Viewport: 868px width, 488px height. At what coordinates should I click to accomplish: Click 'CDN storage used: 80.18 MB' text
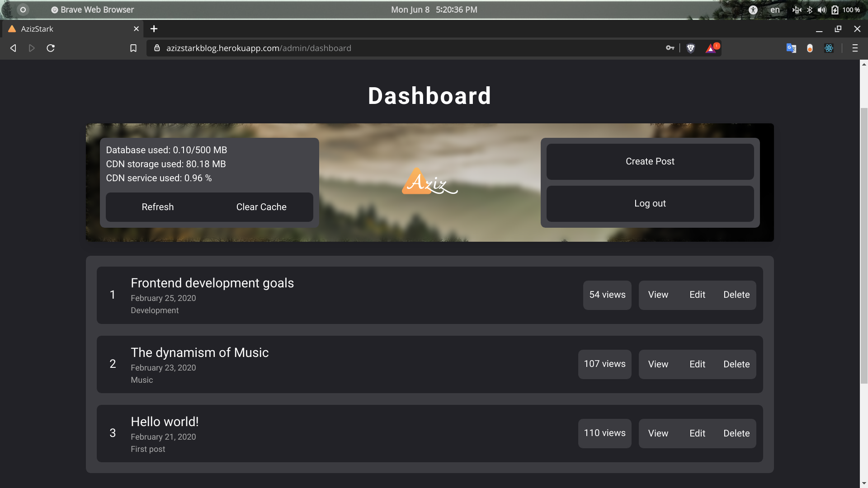pos(165,164)
